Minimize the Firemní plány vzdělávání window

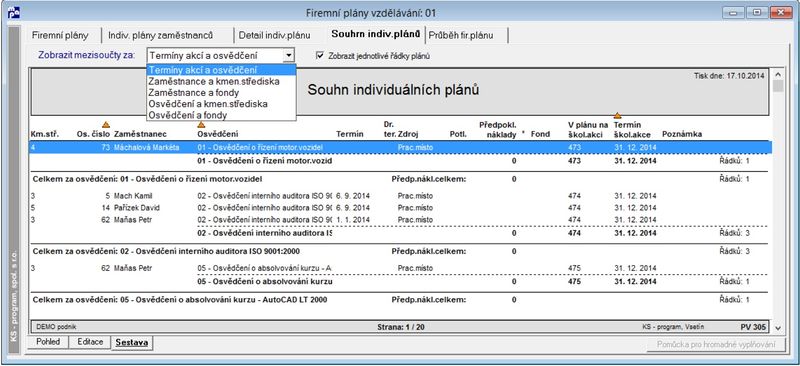(733, 13)
